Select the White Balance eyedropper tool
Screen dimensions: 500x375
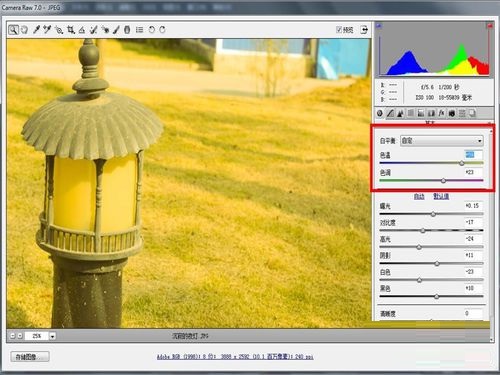tap(36, 30)
